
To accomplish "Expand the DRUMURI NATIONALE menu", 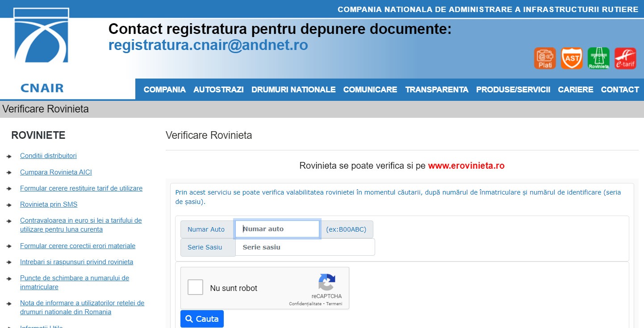I will [x=293, y=90].
